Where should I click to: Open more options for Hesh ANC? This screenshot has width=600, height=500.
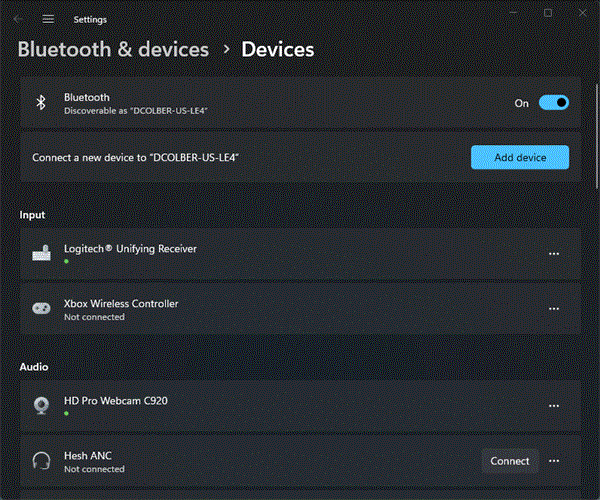click(x=554, y=461)
